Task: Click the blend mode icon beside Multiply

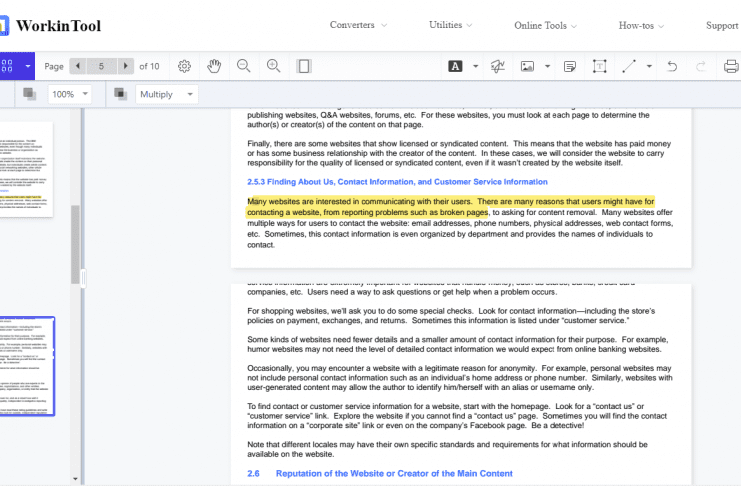Action: point(121,94)
